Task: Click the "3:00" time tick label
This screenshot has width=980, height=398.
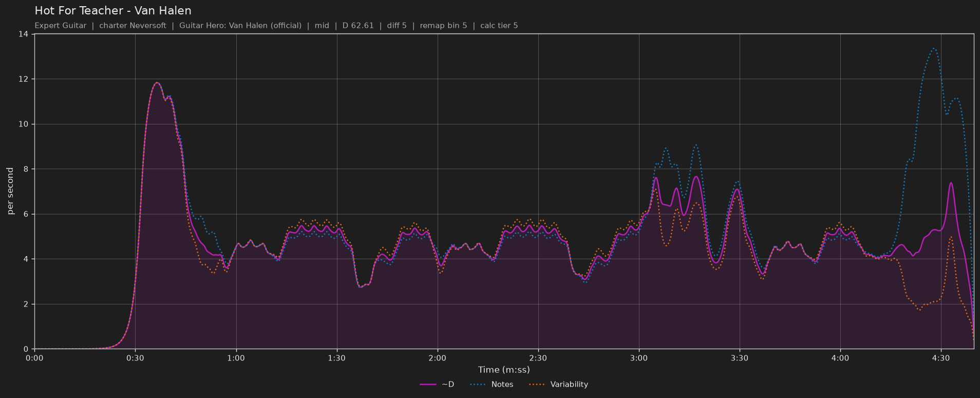Action: [639, 358]
